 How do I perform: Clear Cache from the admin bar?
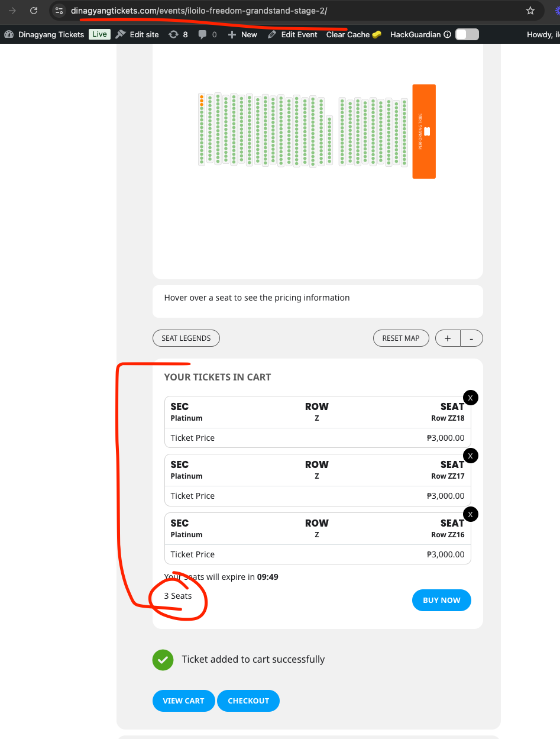pos(354,34)
